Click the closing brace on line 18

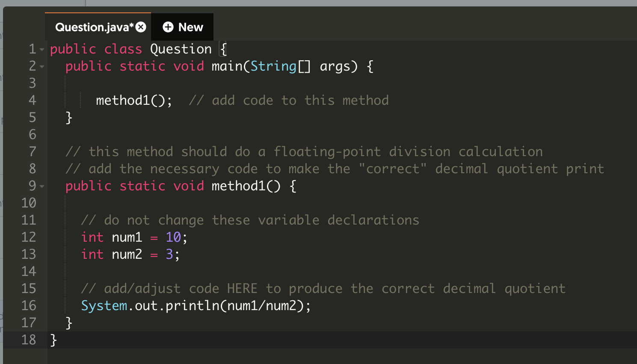[x=52, y=340]
